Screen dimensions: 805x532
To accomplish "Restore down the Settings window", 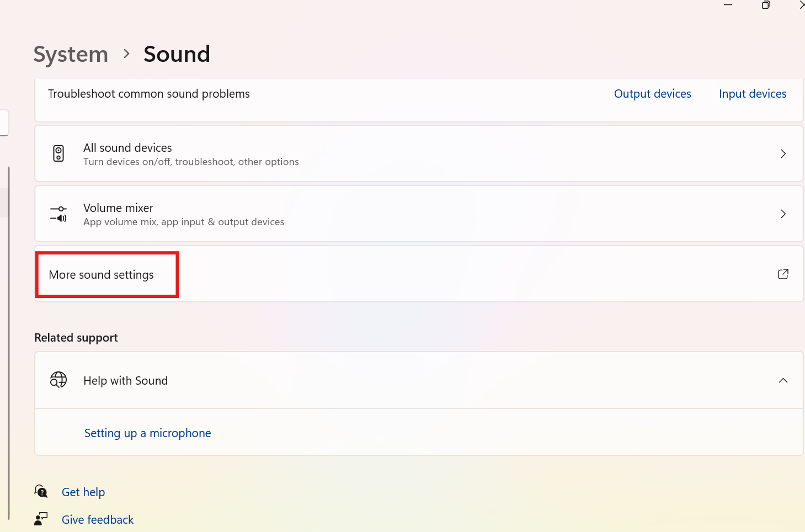I will point(766,5).
